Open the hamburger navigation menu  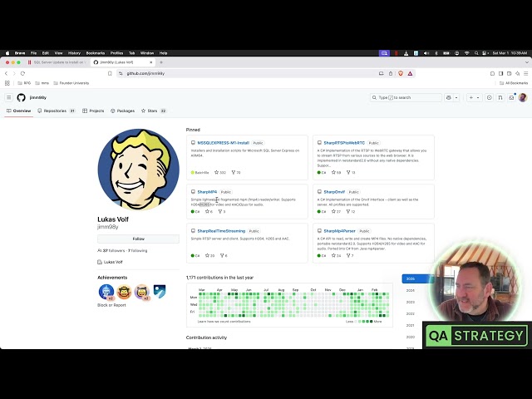(9, 97)
